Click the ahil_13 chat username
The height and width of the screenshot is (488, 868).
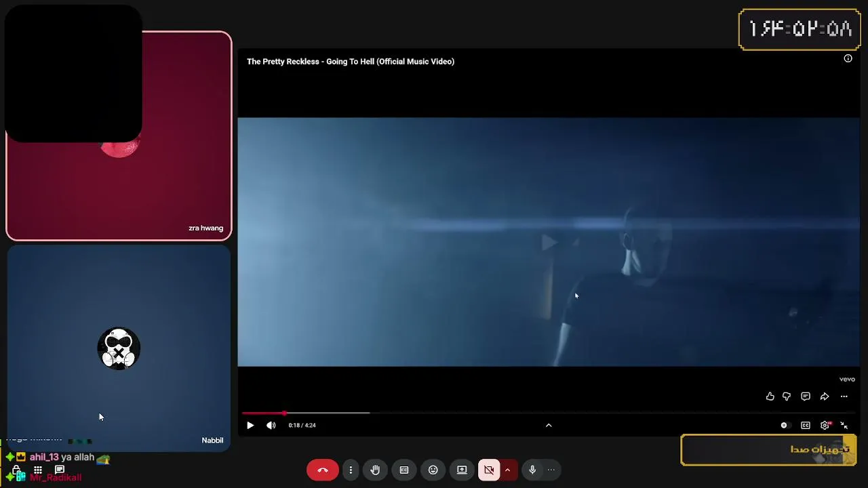(44, 457)
